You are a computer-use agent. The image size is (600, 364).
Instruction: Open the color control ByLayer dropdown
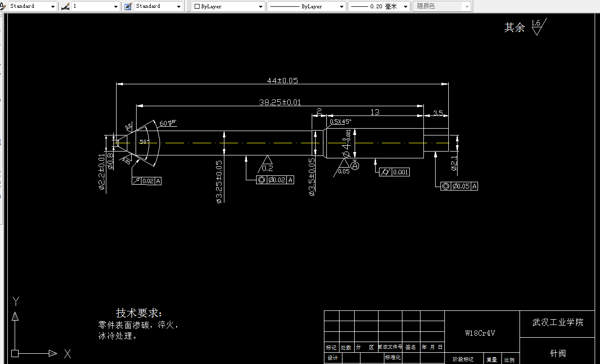(228, 6)
